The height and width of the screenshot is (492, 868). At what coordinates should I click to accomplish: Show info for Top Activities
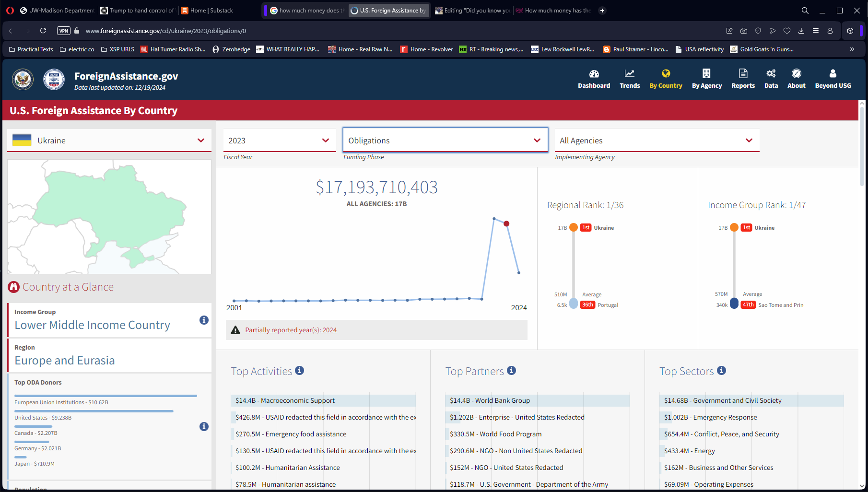[x=299, y=370]
